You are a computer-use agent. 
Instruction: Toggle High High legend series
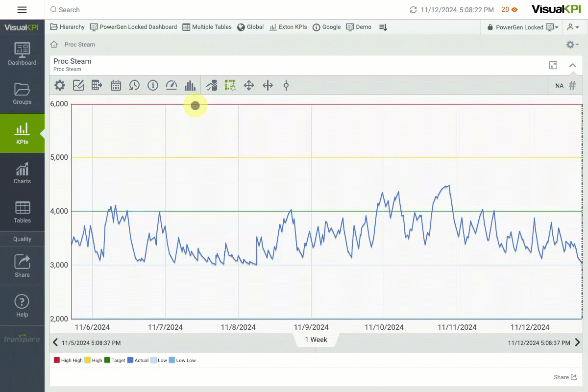[x=68, y=360]
